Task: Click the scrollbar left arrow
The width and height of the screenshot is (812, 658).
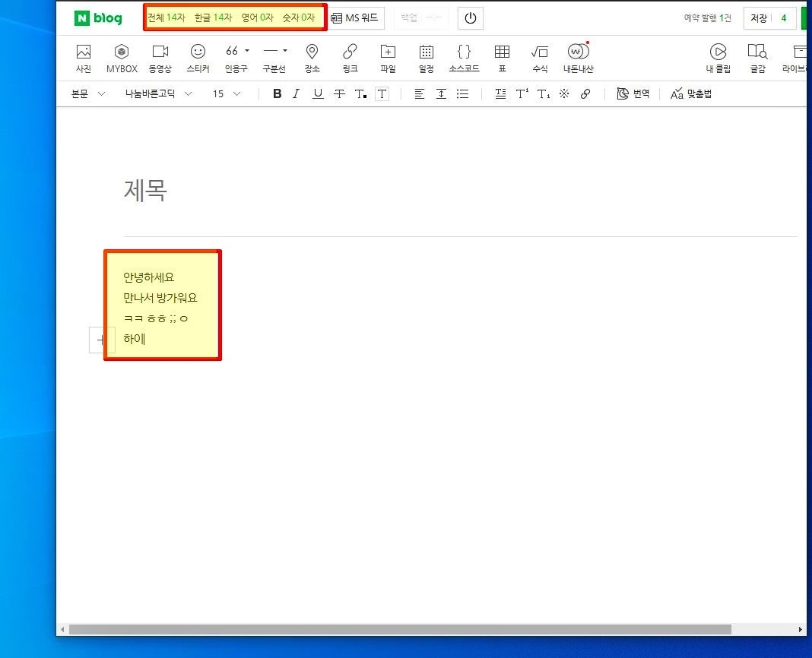Action: (62, 630)
